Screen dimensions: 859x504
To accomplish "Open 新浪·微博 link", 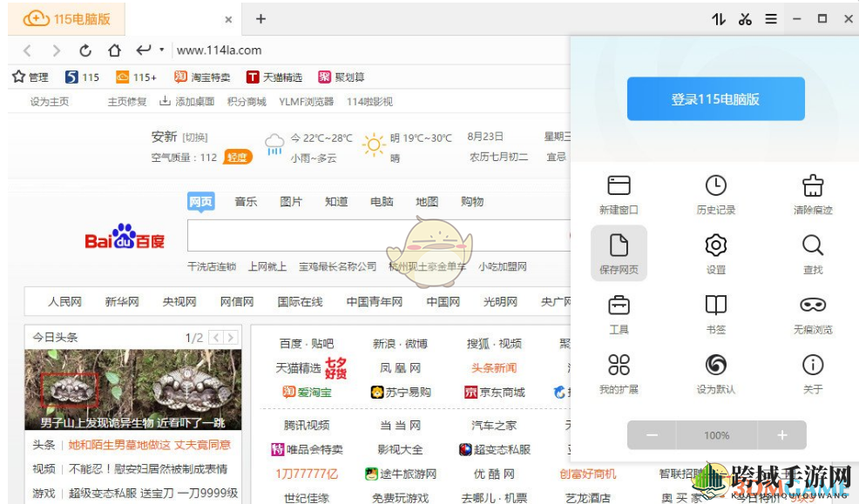I will (x=400, y=344).
